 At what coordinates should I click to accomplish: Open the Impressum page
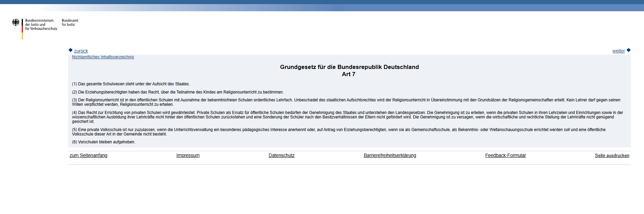coord(188,155)
